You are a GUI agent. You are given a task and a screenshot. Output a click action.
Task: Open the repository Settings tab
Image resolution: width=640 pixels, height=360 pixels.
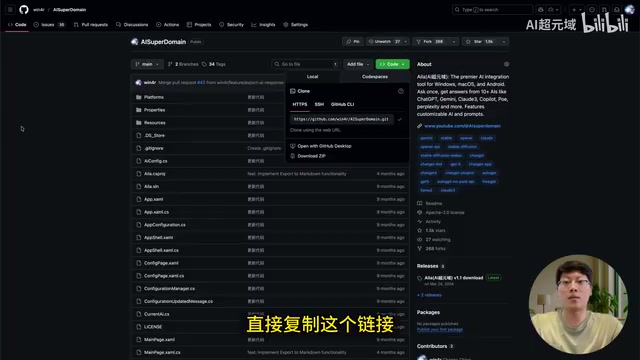click(x=296, y=24)
